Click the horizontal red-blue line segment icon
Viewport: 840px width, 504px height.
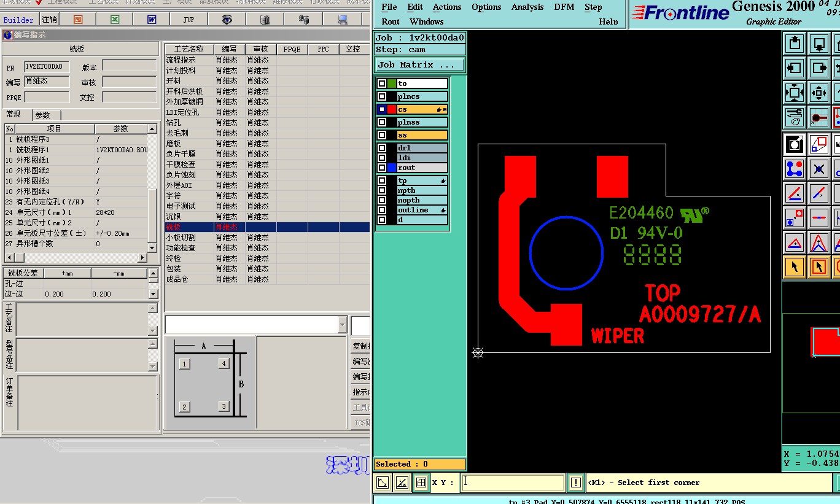click(819, 218)
